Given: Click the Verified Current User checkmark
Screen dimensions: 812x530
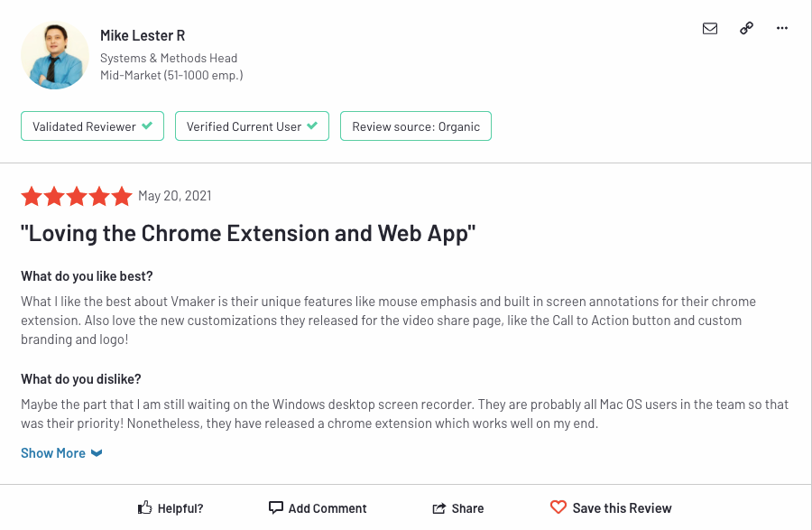Looking at the screenshot, I should coord(313,126).
